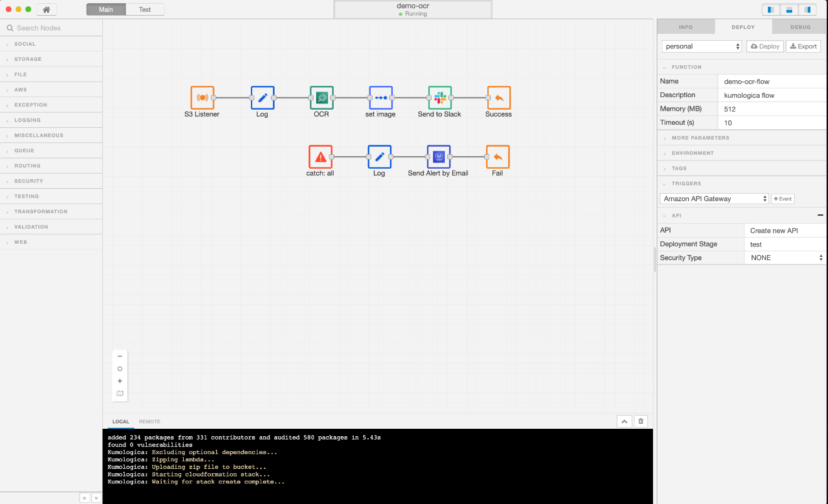Viewport: 828px width, 504px height.
Task: Zoom out the canvas with minus icon
Action: (120, 356)
